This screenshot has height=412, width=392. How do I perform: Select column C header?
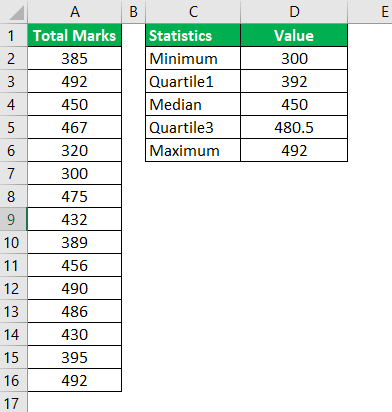point(193,12)
